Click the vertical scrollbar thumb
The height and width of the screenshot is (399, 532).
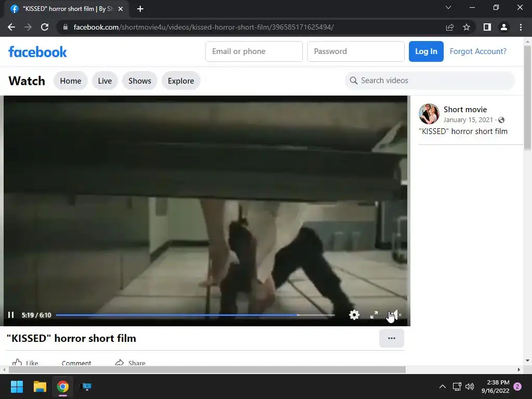point(527,98)
